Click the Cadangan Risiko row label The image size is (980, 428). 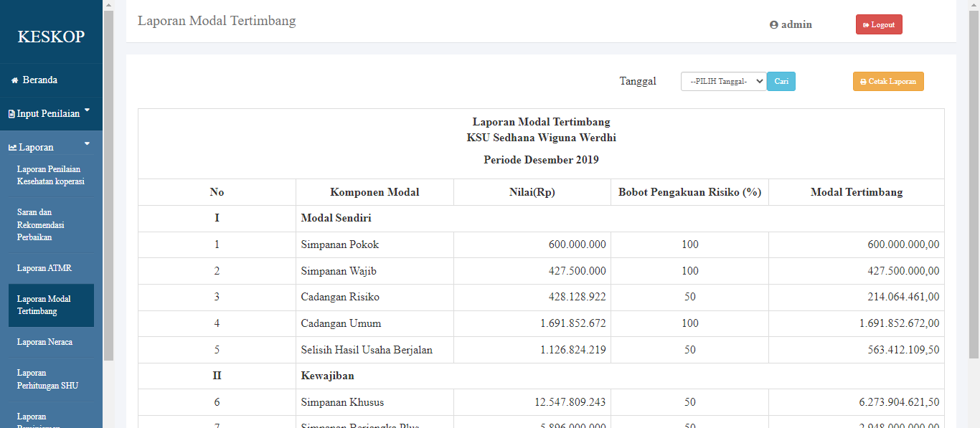point(340,297)
